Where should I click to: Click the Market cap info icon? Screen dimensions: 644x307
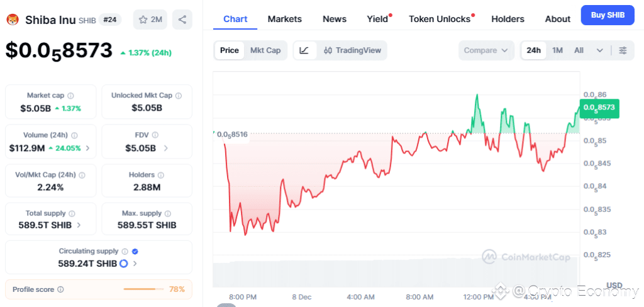pos(70,96)
